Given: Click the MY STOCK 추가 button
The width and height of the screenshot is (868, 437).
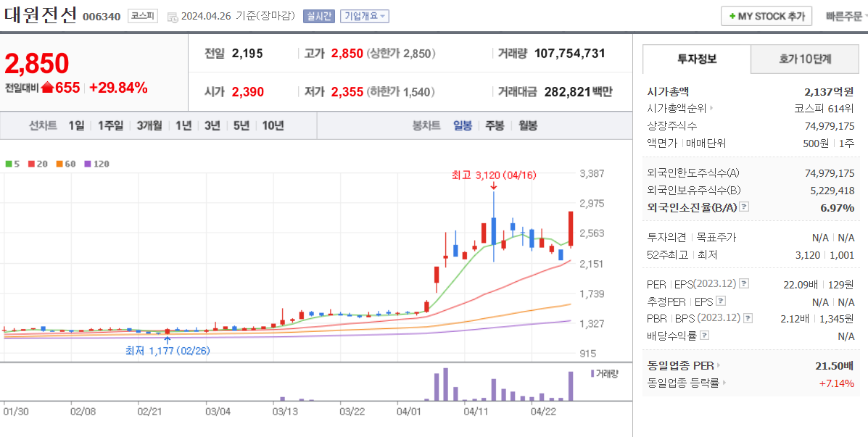Looking at the screenshot, I should click(x=766, y=16).
